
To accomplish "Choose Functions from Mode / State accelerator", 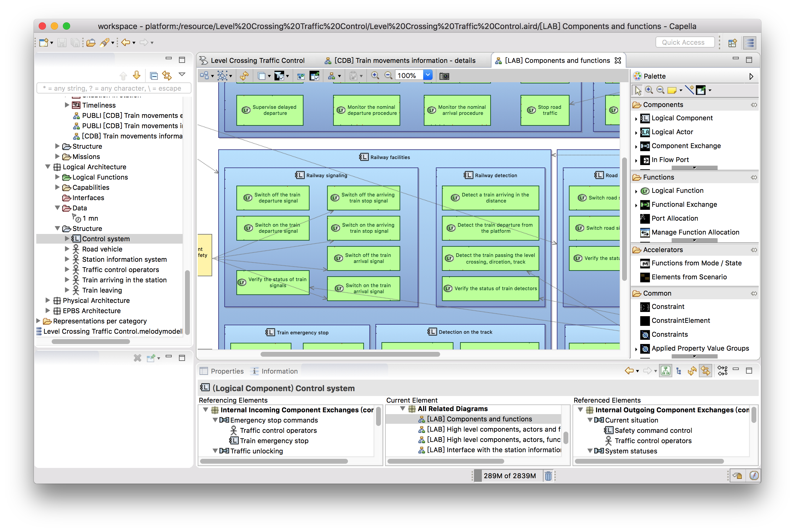I will click(x=696, y=263).
